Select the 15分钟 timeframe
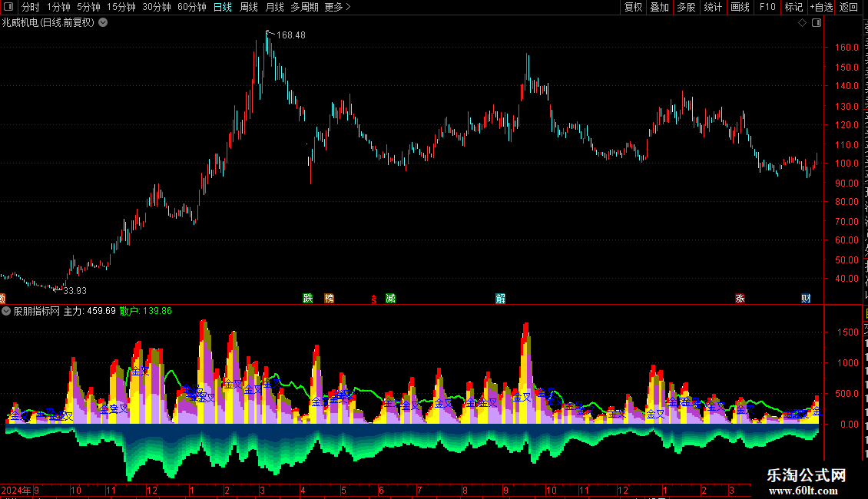The width and height of the screenshot is (868, 499). pyautogui.click(x=121, y=7)
